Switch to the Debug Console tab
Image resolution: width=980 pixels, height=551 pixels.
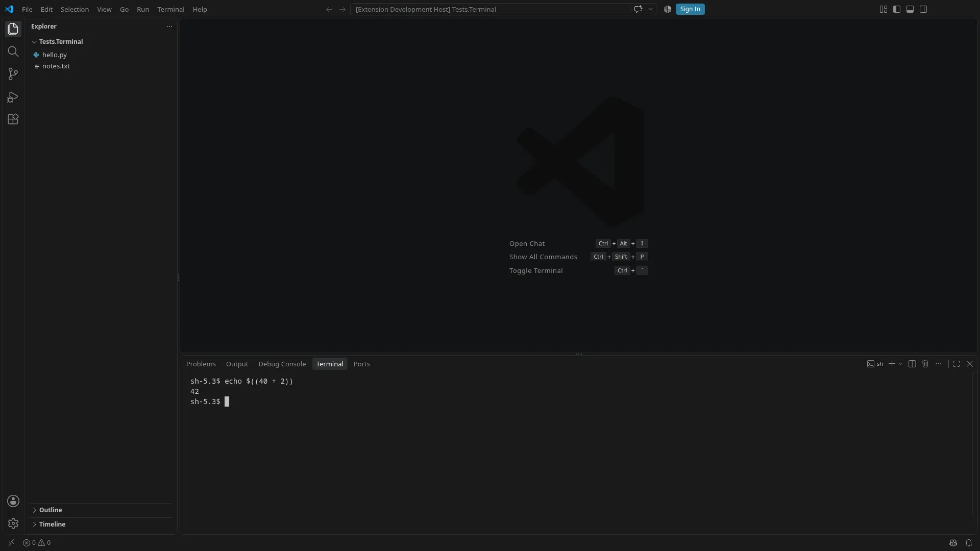[x=282, y=364]
